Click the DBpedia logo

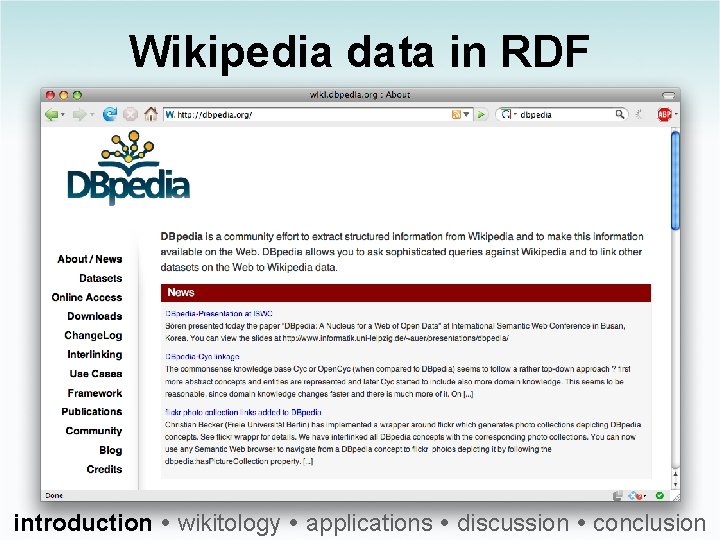[128, 167]
